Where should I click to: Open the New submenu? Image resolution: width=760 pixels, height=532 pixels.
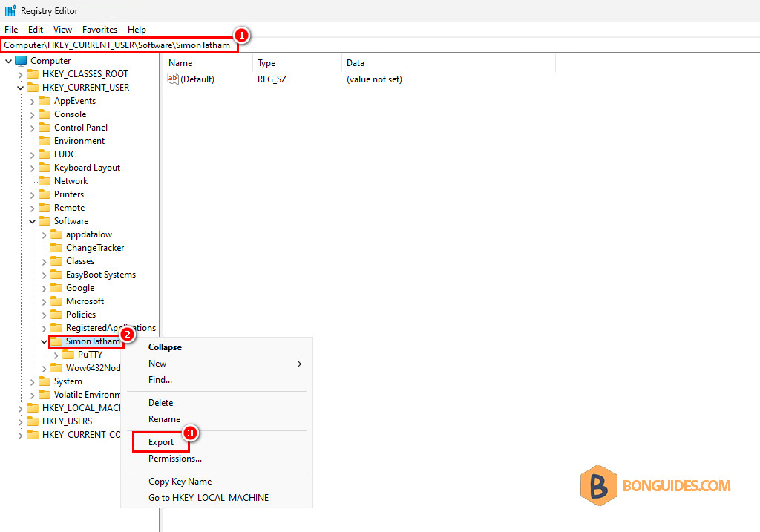click(217, 364)
